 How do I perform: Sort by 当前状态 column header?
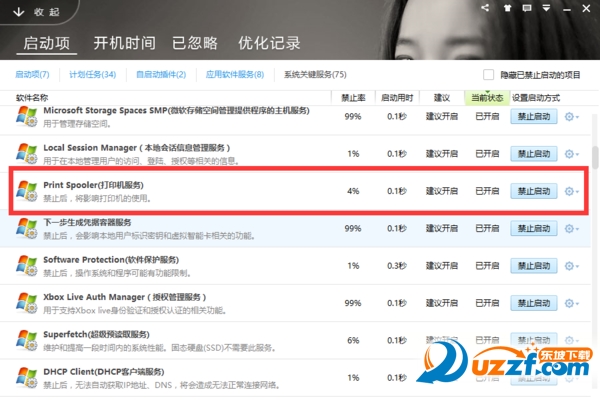coord(487,98)
